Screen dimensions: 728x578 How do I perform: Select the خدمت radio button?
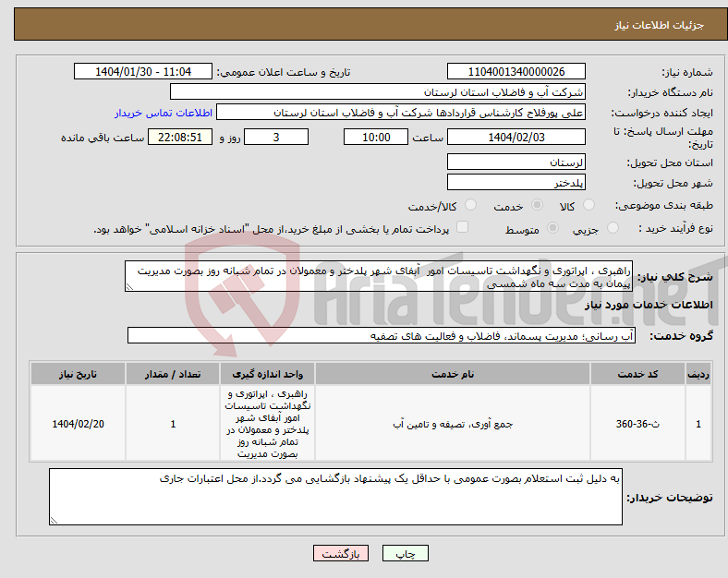pos(537,205)
